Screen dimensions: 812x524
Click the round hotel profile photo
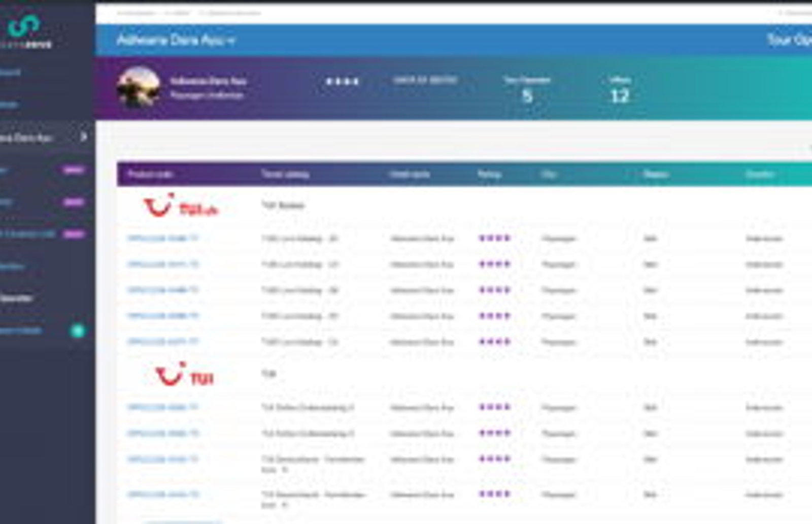click(139, 87)
